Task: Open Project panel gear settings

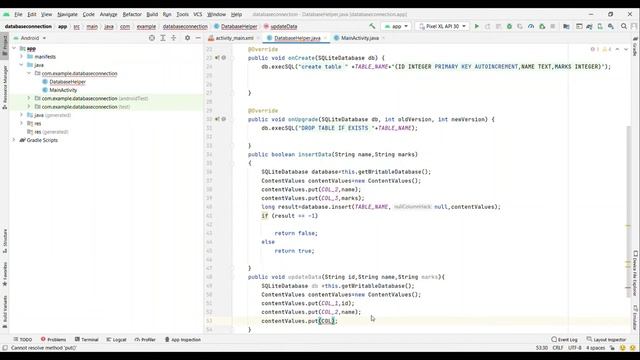Action: pyautogui.click(x=187, y=38)
